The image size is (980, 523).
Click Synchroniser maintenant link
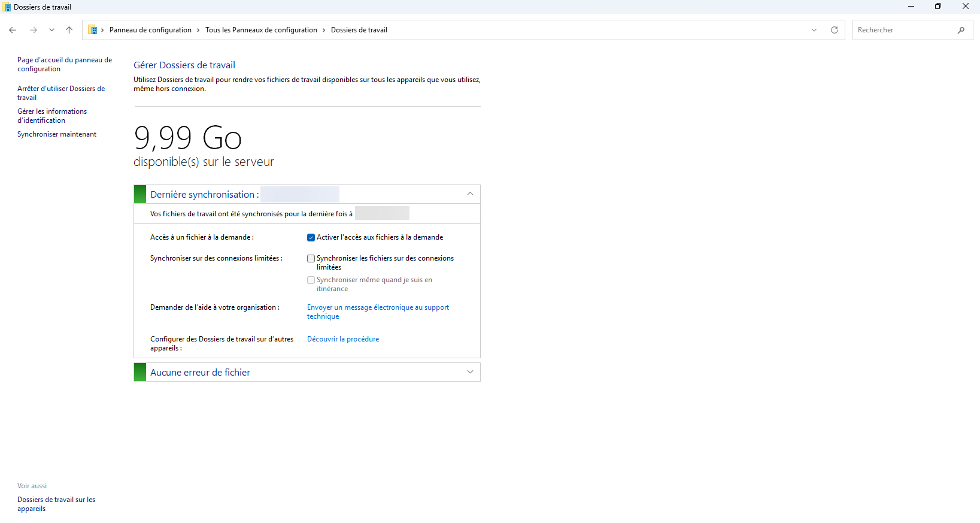57,134
